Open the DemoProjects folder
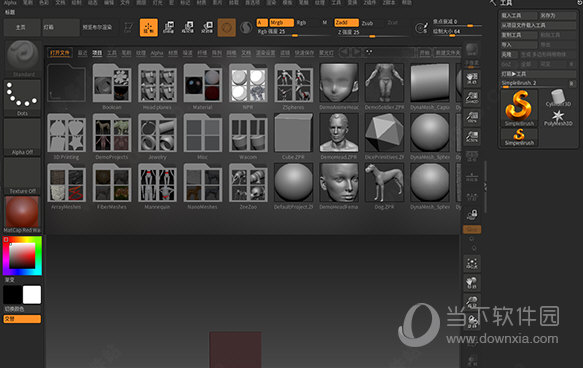 [x=112, y=133]
